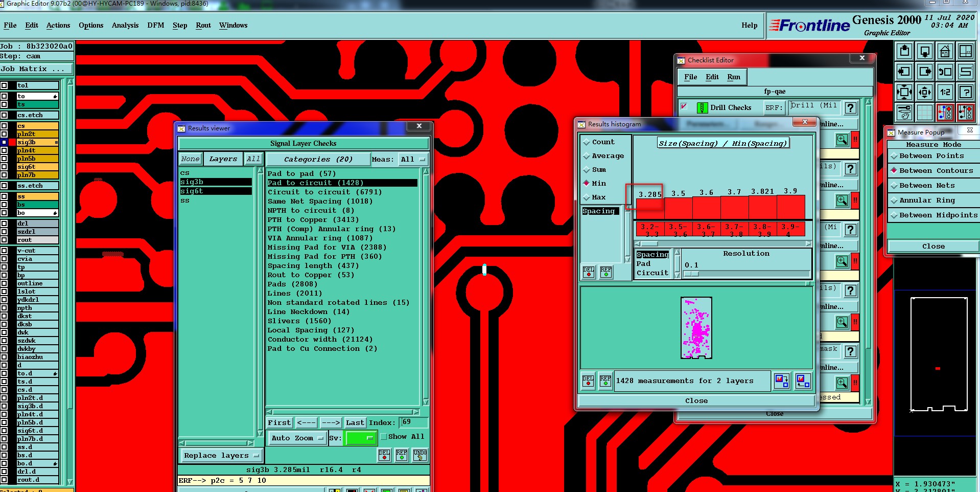Open the Meas: All dropdown
Image resolution: width=980 pixels, height=492 pixels.
(x=413, y=160)
